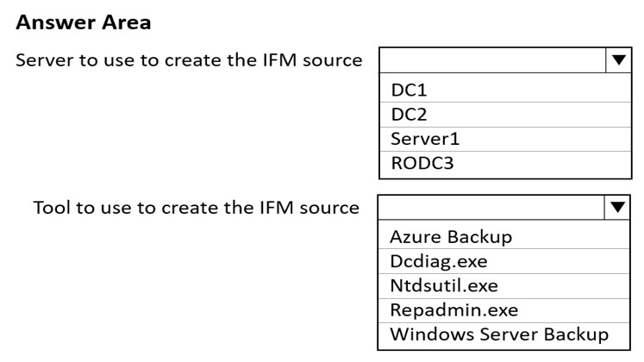This screenshot has height=362, width=644.
Task: Choose RODC3 option
Action: point(505,164)
